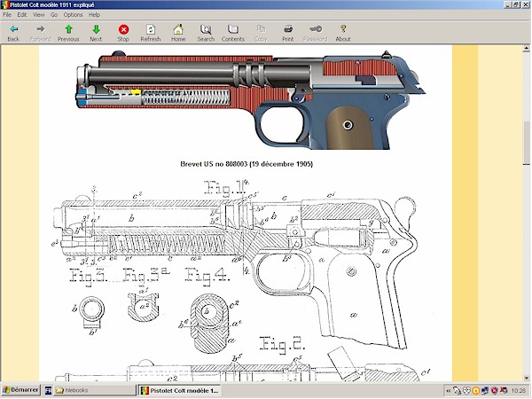Print the current page
532x399 pixels.
(287, 33)
